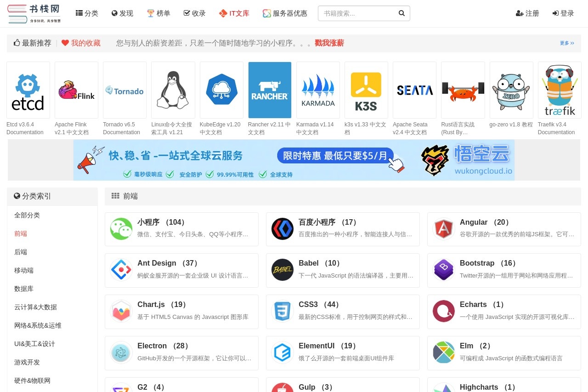Image resolution: width=588 pixels, height=392 pixels.
Task: Open the 收录 menu item
Action: click(194, 13)
